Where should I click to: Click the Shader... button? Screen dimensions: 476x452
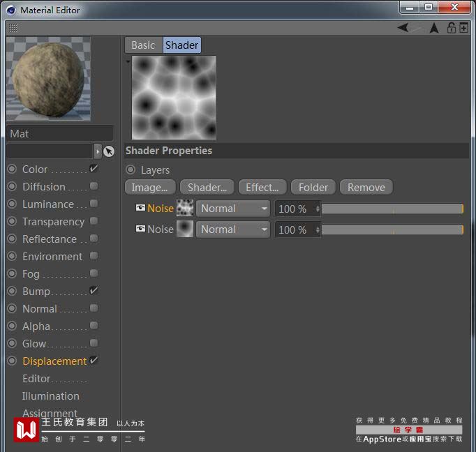pos(207,187)
